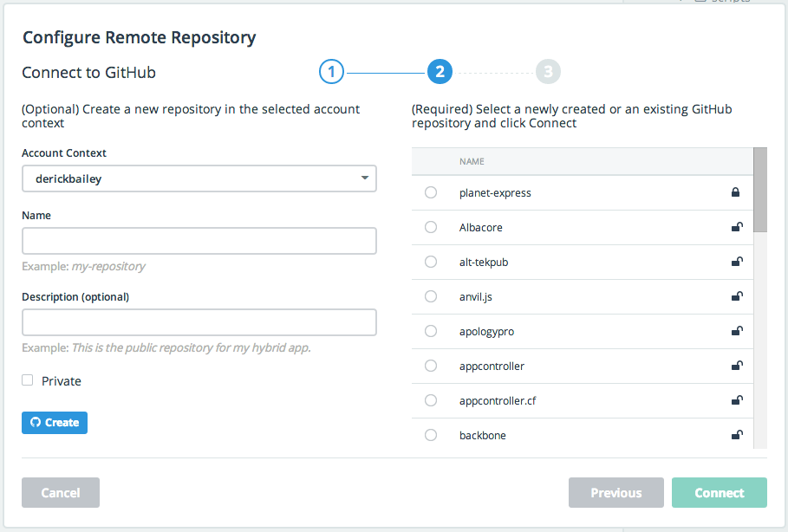Go back with the Previous button

tap(615, 493)
